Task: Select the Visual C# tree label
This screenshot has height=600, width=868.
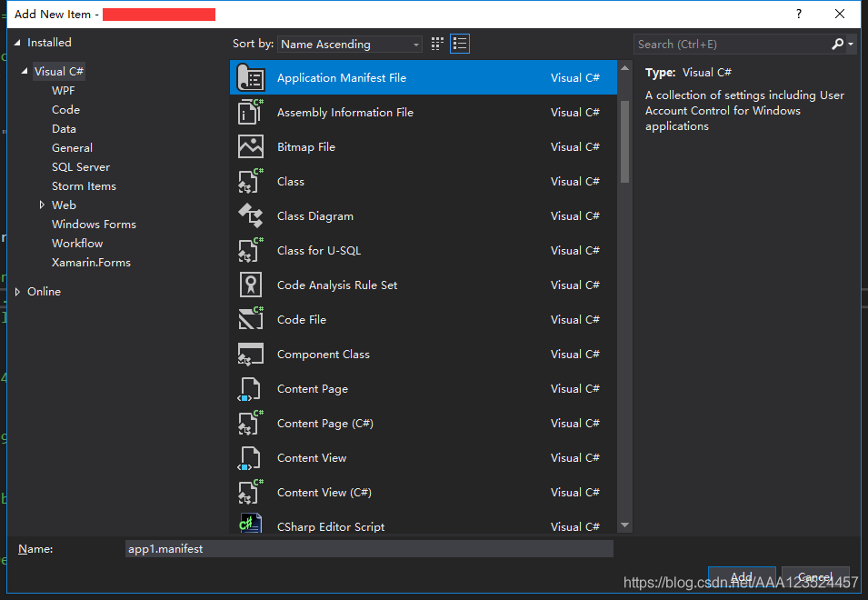Action: [59, 71]
